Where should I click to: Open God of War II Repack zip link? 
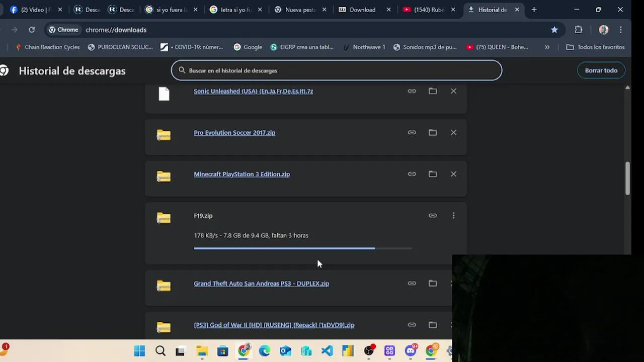click(x=274, y=325)
